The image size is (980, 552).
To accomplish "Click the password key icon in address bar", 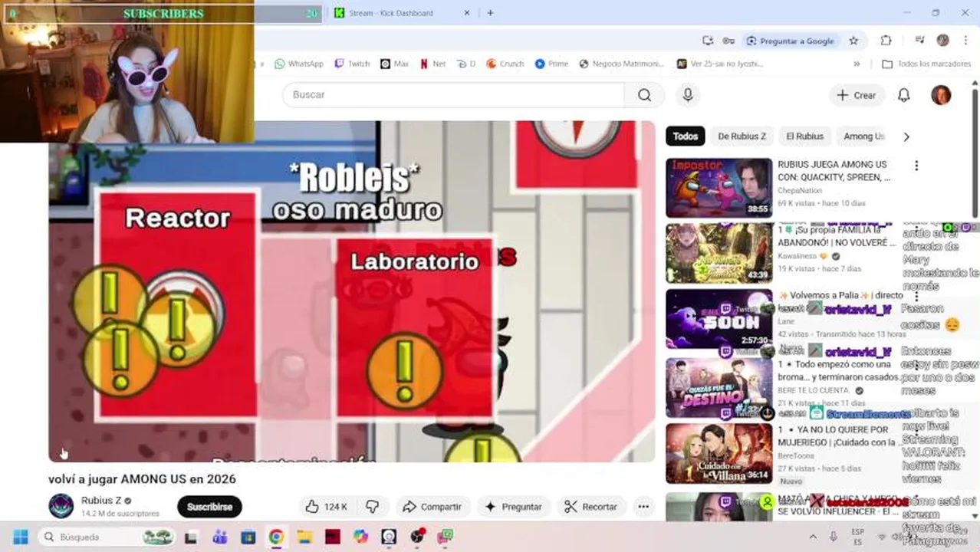I will (x=728, y=41).
